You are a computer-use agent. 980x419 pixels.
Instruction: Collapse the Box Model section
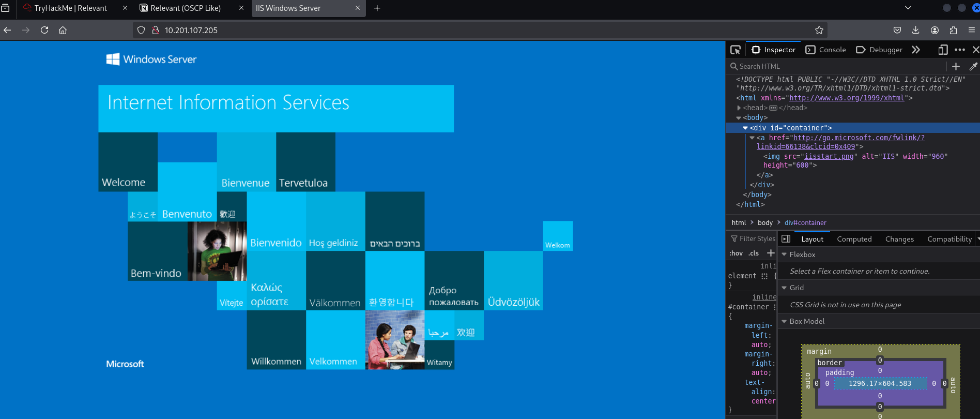[784, 321]
